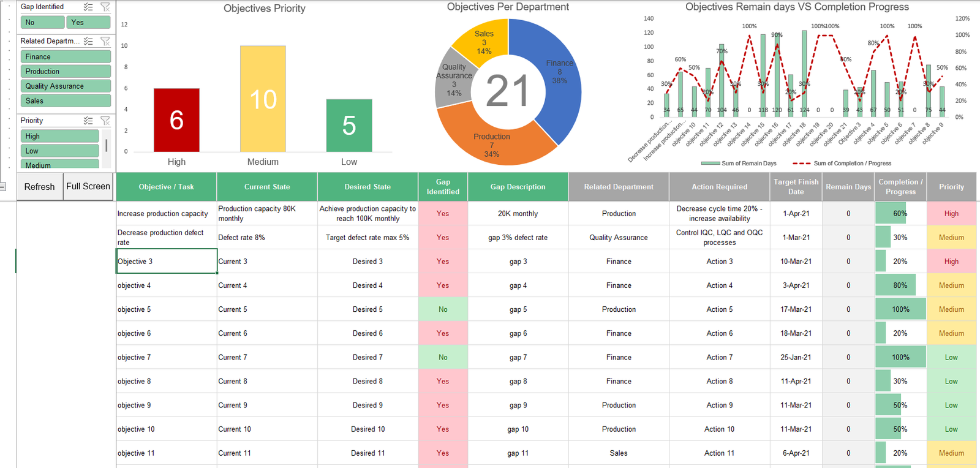Select Control IQC, LQC and OQC processes cell
Viewport: 980px width, 468px height.
(720, 238)
